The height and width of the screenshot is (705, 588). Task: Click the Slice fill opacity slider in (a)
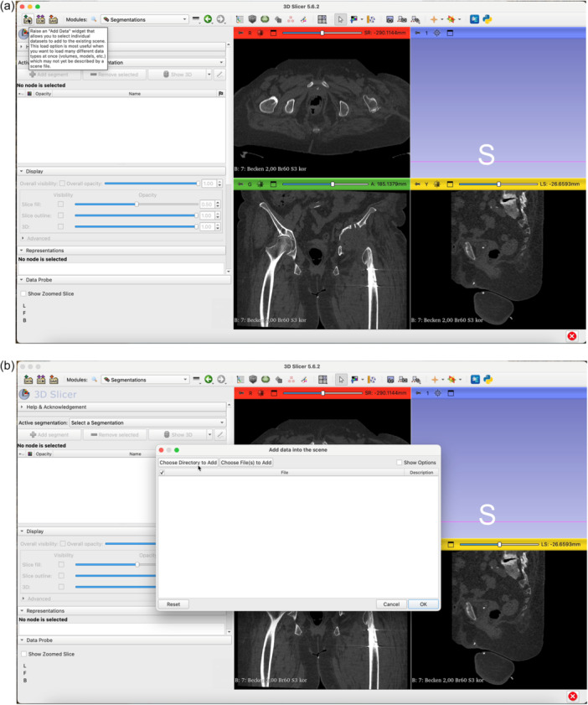point(137,205)
